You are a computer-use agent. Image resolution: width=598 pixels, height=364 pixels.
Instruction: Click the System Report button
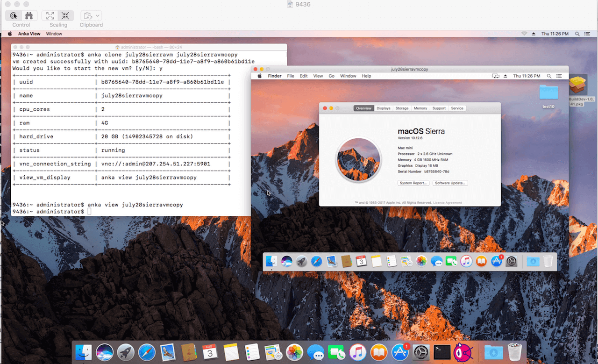click(x=413, y=183)
